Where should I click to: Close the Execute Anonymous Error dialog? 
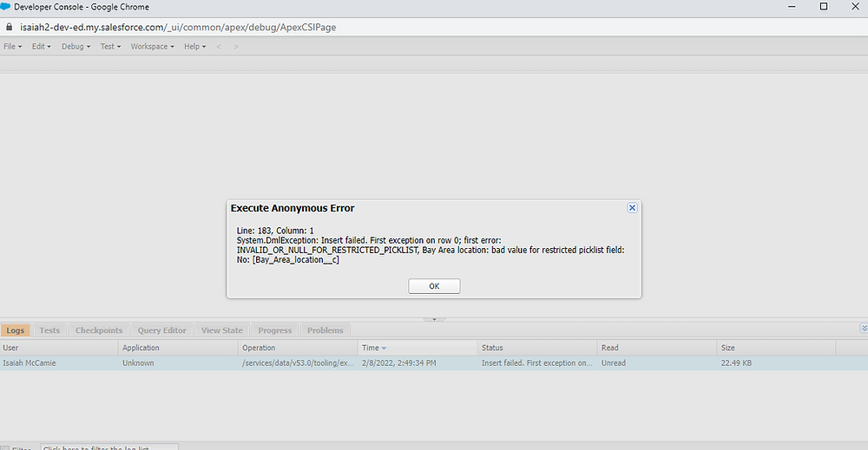point(632,208)
